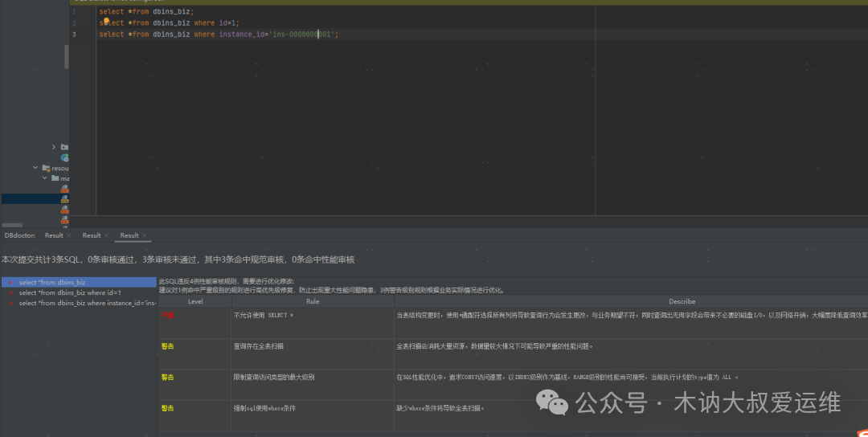Click the '强制sql使用where条件' rule cell
Screen dimensions: 868x437
313,416
